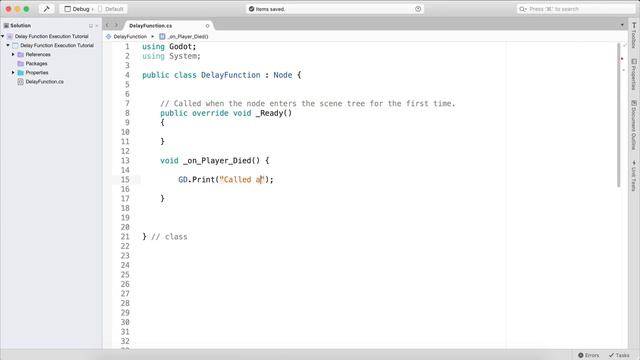This screenshot has width=640, height=360.
Task: Click the editor vertical scrollbar
Action: (619, 115)
